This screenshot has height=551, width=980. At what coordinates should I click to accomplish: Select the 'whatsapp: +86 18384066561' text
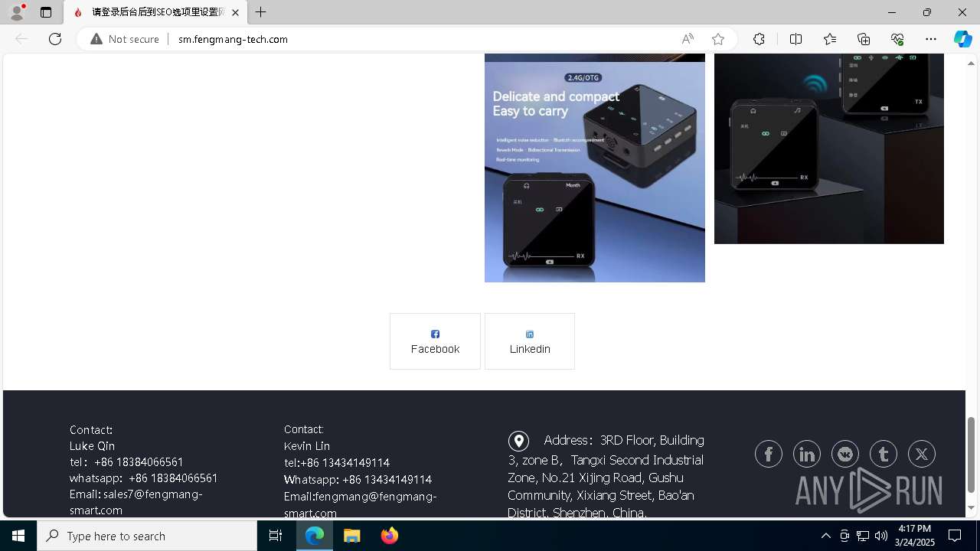[144, 478]
